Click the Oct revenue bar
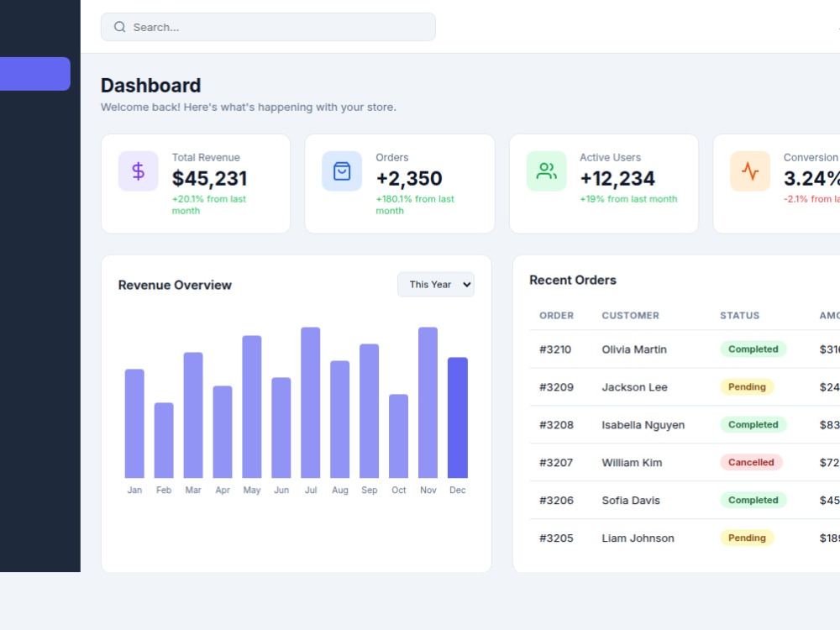The image size is (840, 630). [398, 436]
